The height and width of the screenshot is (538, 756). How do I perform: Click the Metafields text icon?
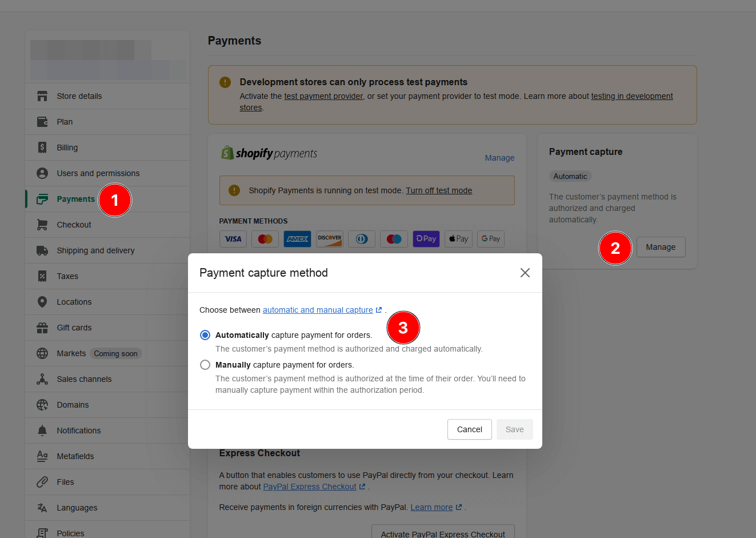42,456
